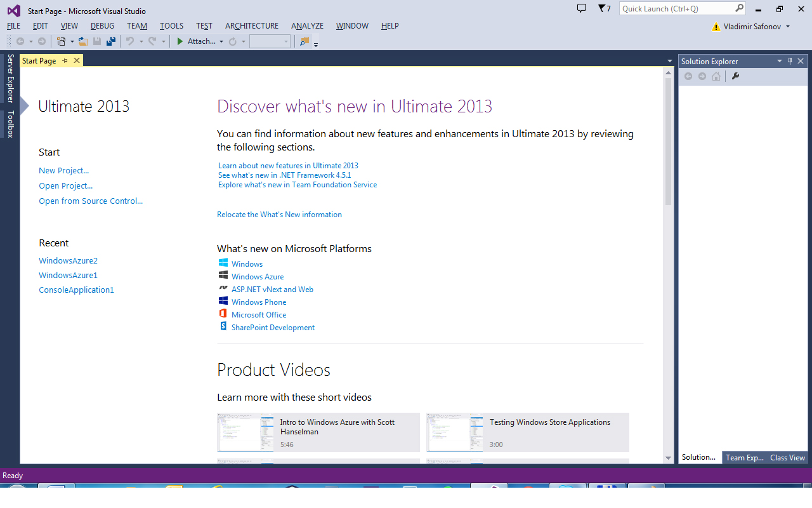Click the single-disk Save toolbar icon
The width and height of the screenshot is (812, 508).
point(97,41)
